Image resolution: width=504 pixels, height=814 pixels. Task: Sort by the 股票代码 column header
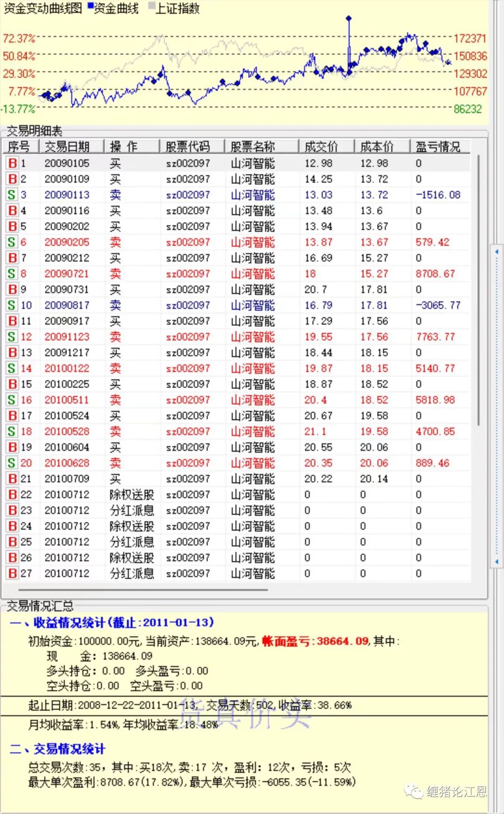(192, 147)
